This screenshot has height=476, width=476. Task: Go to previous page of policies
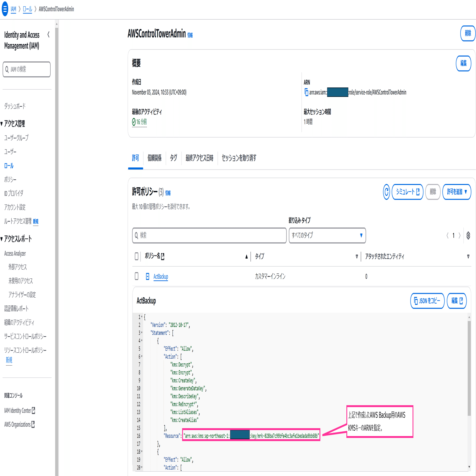click(447, 235)
